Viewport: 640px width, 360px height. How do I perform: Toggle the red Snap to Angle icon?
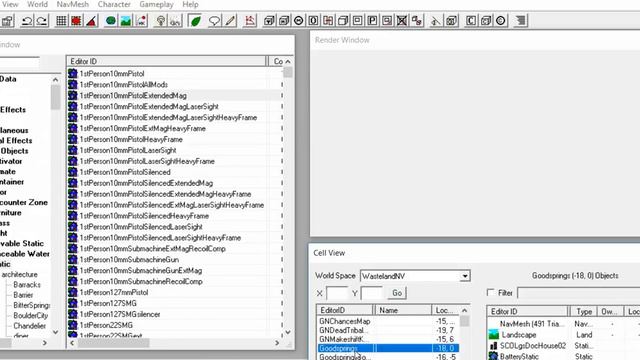click(76, 20)
